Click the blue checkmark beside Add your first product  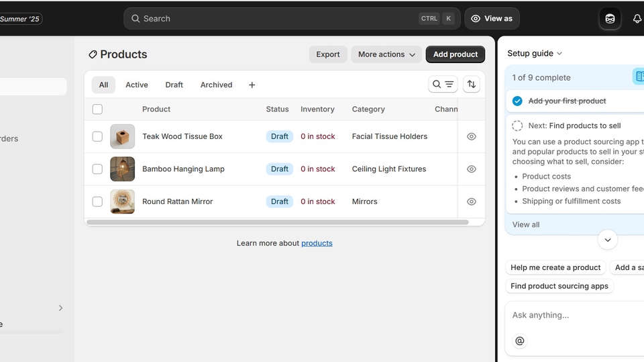coord(517,101)
